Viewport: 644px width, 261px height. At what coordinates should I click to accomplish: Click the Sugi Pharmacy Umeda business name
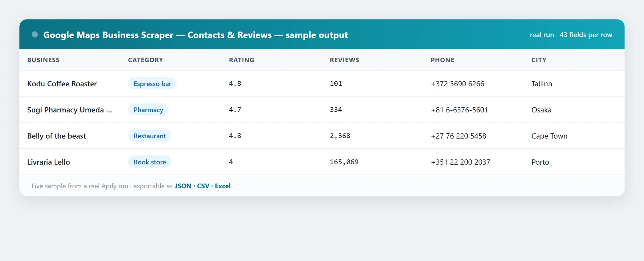click(x=70, y=110)
